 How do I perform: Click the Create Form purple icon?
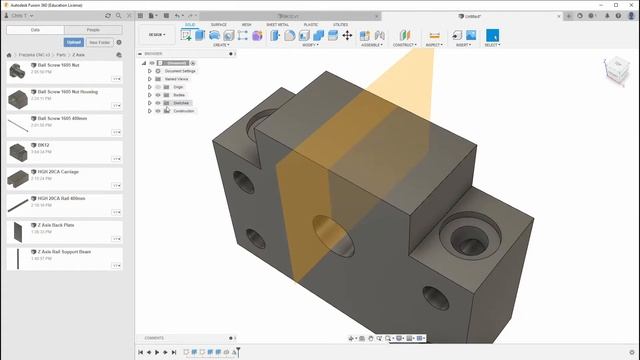tap(257, 36)
